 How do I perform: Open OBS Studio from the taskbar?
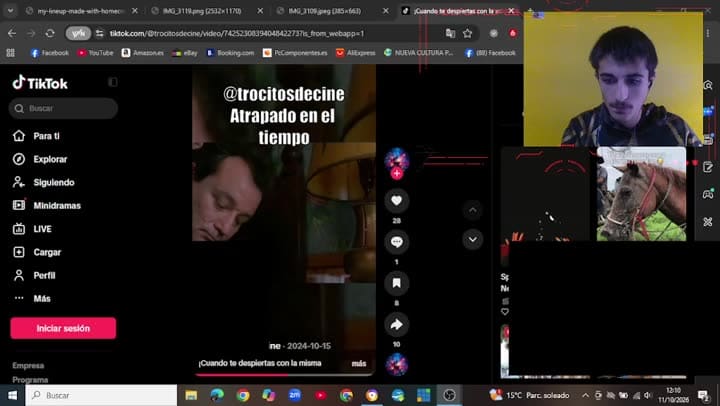point(450,395)
